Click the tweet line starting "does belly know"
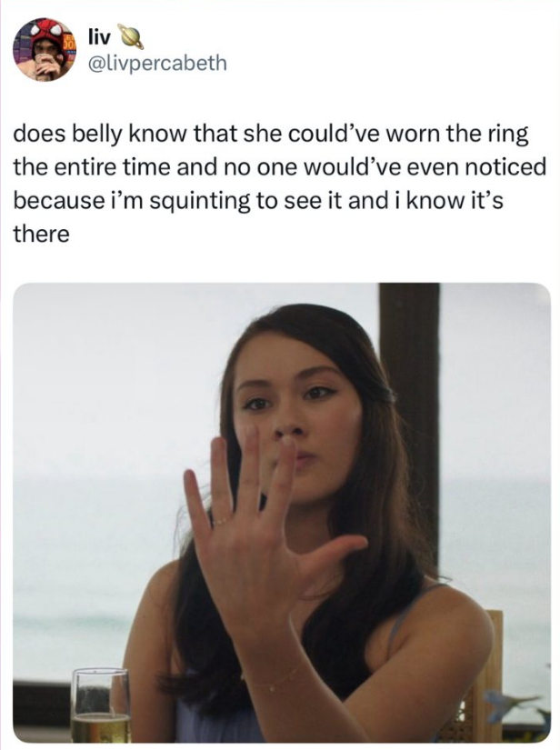 click(x=271, y=135)
